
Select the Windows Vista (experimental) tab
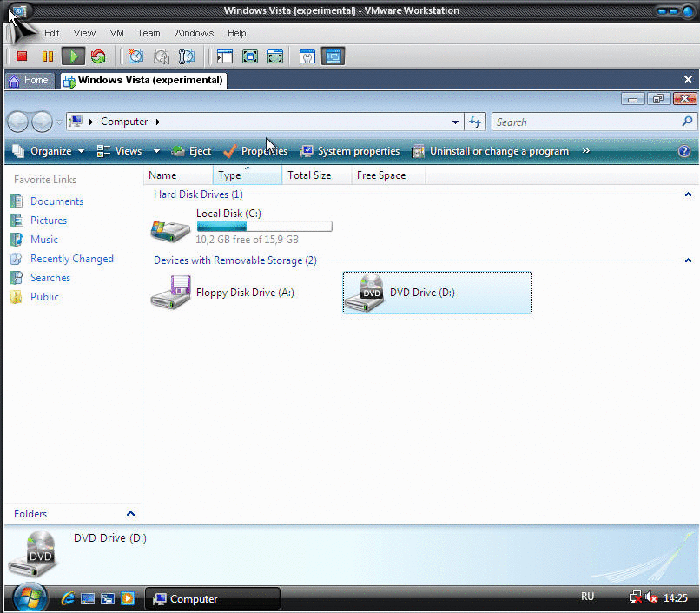[x=144, y=81]
